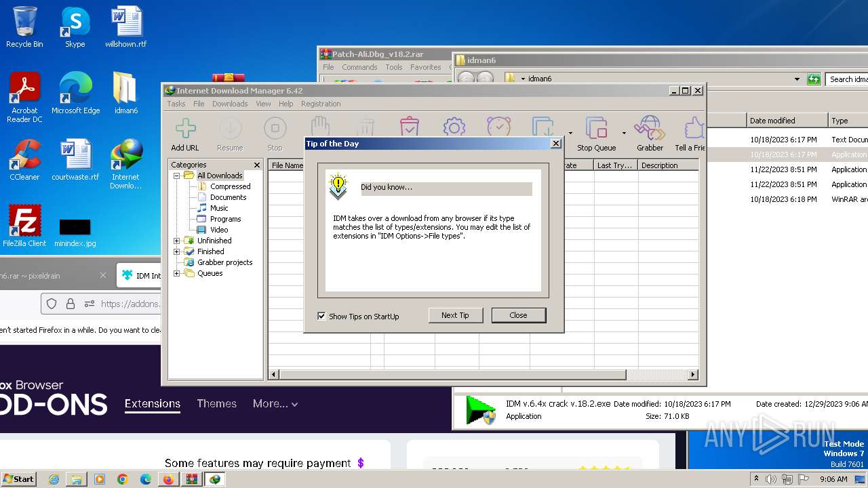Open minindex.jpg desktop file
The width and height of the screenshot is (868, 488).
coord(75,231)
